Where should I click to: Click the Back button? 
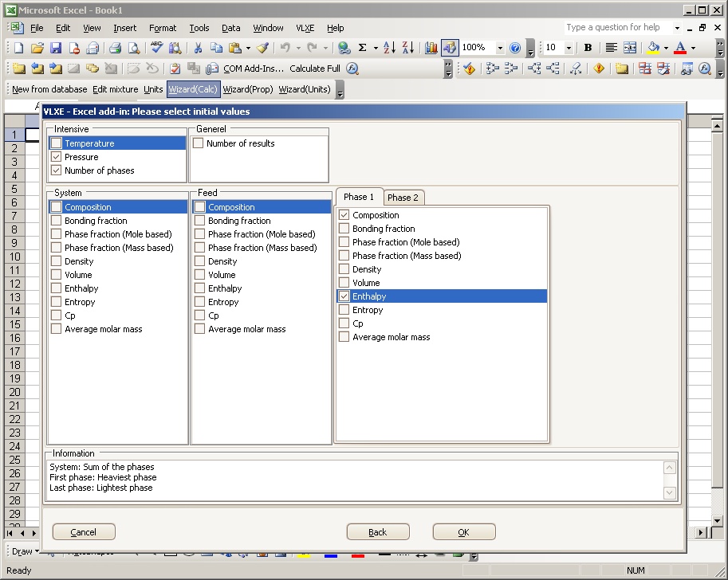point(378,531)
